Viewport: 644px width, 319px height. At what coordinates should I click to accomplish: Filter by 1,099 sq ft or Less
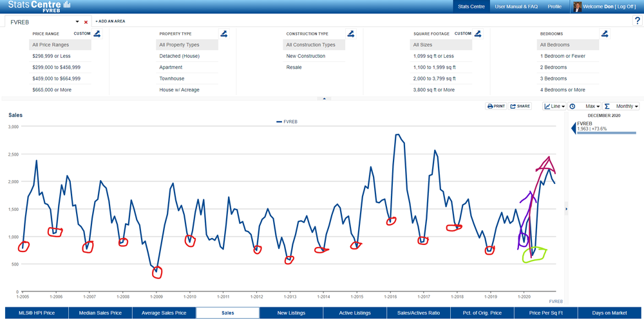click(x=440, y=56)
